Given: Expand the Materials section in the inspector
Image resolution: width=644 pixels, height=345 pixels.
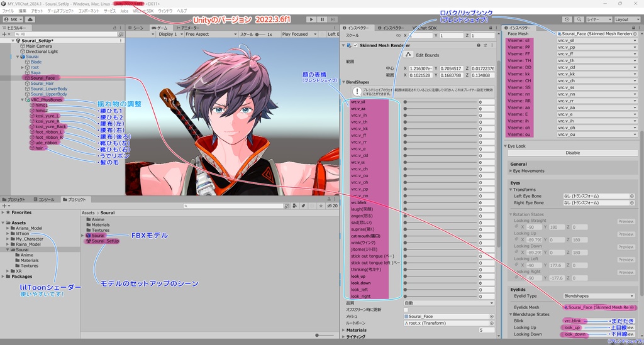Looking at the screenshot, I should tap(344, 330).
